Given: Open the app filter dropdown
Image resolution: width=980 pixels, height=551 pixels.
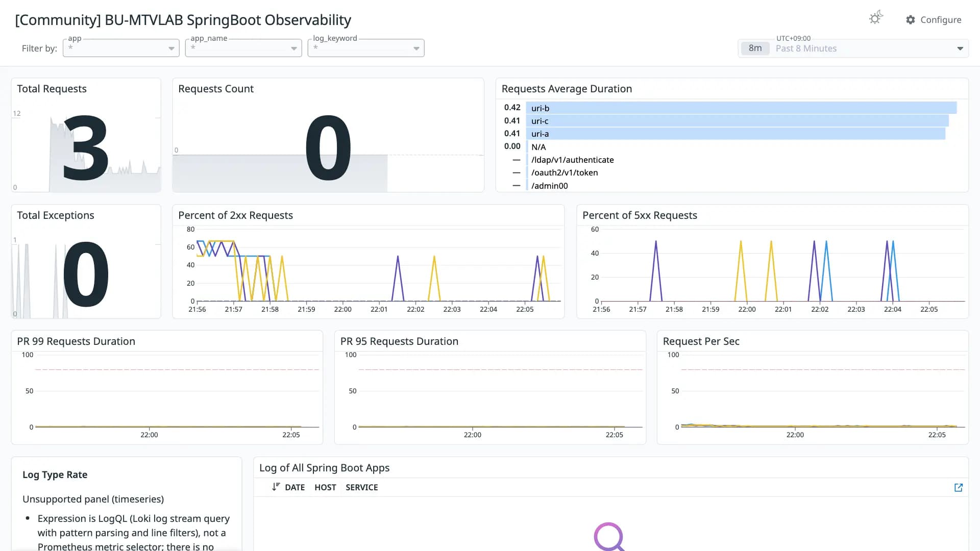Looking at the screenshot, I should click(121, 48).
